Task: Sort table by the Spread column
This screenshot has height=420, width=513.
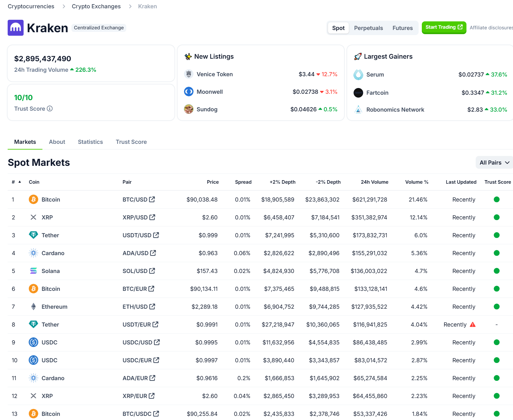Action: pos(243,182)
